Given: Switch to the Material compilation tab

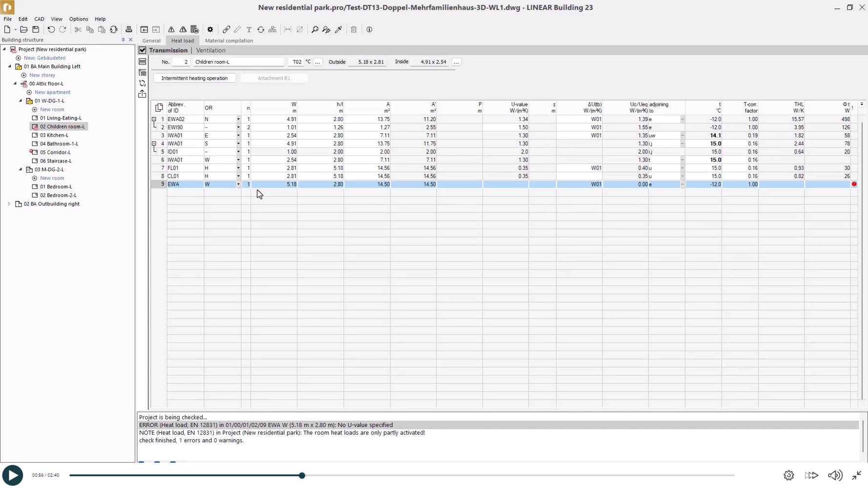Looking at the screenshot, I should click(x=229, y=41).
